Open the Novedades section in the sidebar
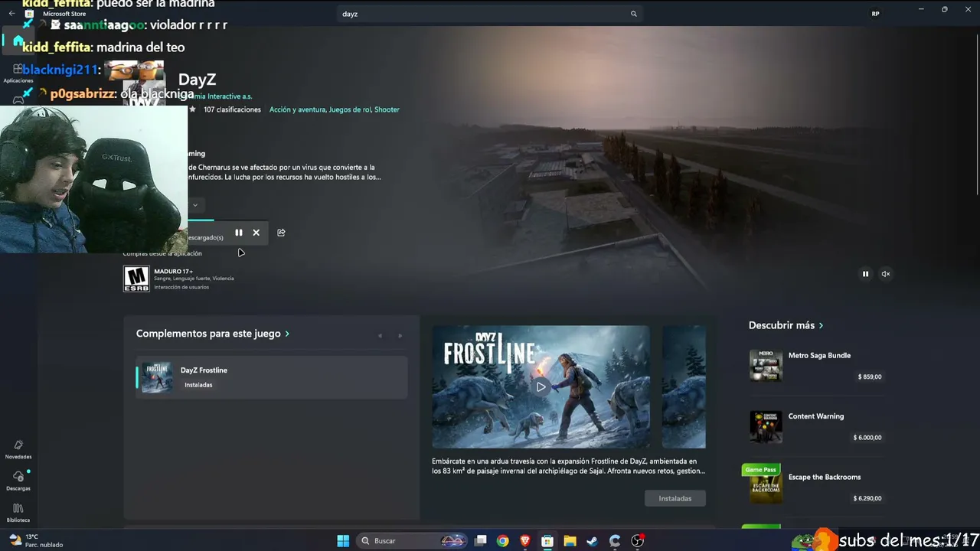Image resolution: width=980 pixels, height=551 pixels. click(x=18, y=449)
